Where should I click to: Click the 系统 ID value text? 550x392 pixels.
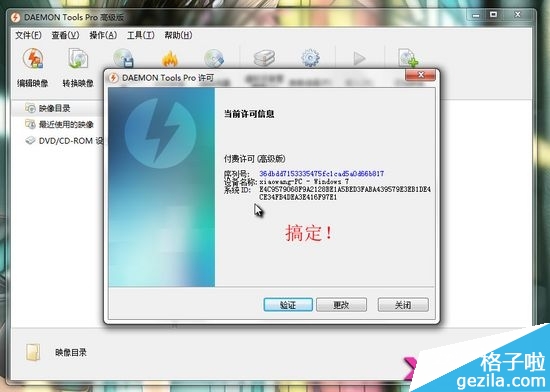click(x=345, y=193)
